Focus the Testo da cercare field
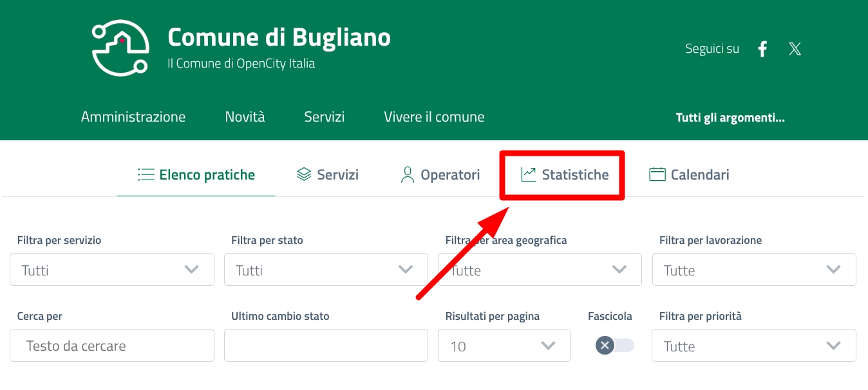The height and width of the screenshot is (390, 868). point(112,346)
